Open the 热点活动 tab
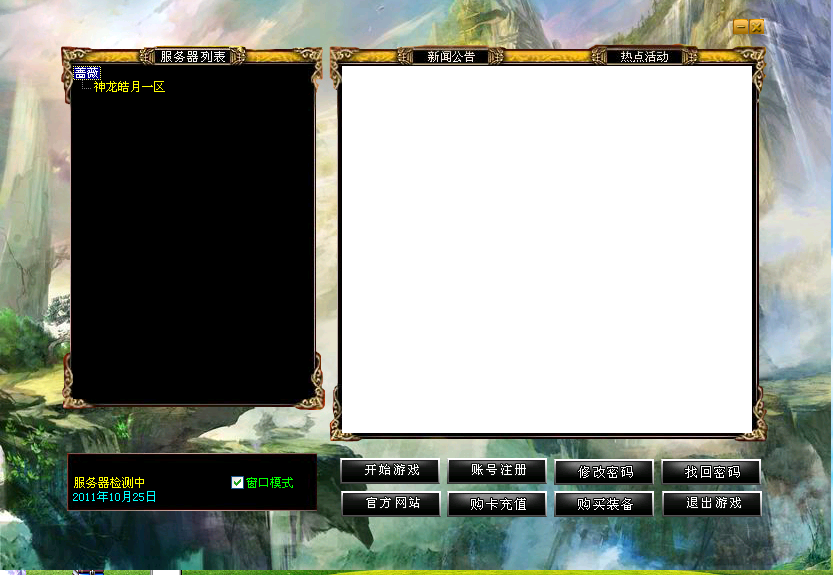 (x=644, y=57)
